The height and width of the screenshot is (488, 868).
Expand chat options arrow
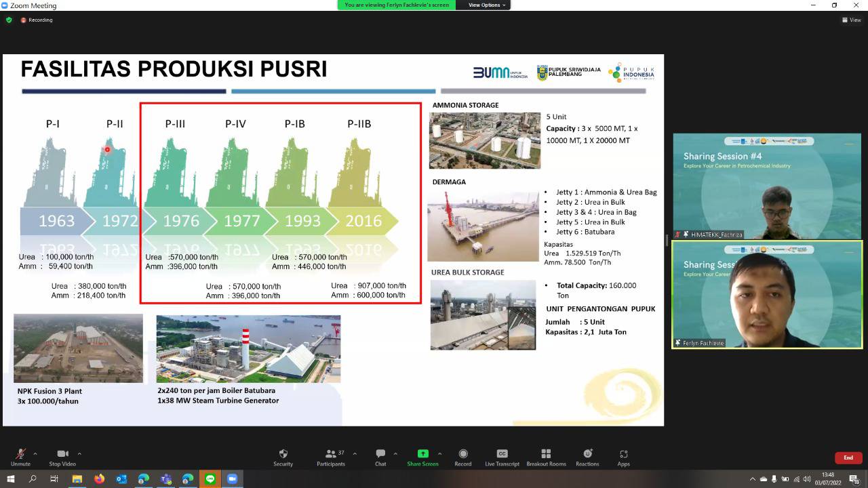395,453
